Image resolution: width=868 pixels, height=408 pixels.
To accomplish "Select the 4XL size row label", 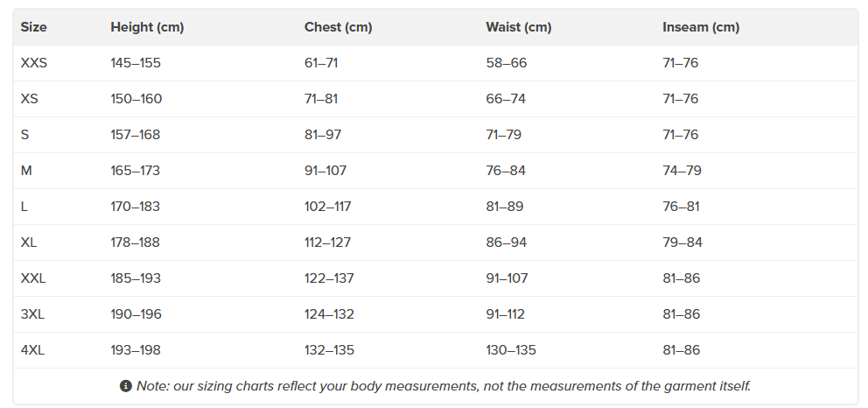I will click(32, 350).
